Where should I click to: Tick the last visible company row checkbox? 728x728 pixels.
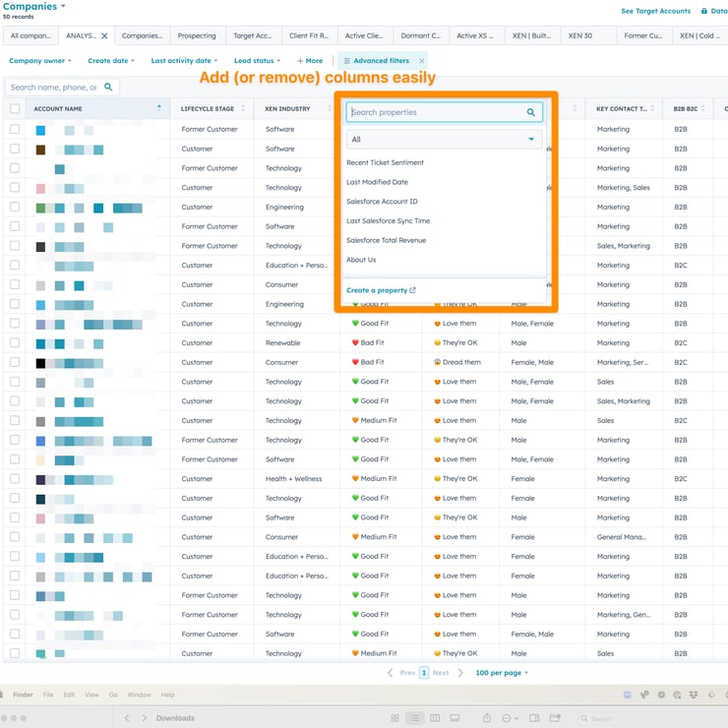[x=15, y=653]
